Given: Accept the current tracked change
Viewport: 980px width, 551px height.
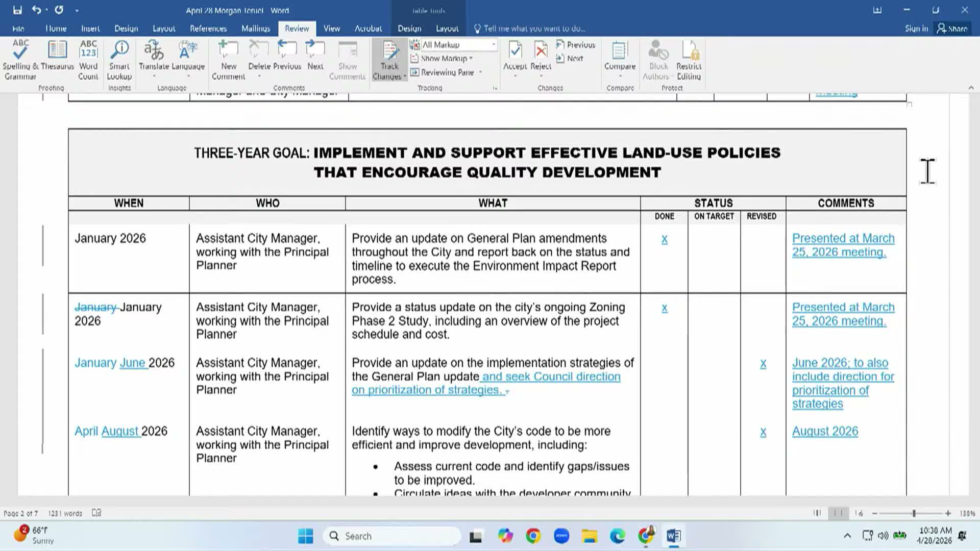Looking at the screenshot, I should [x=515, y=55].
